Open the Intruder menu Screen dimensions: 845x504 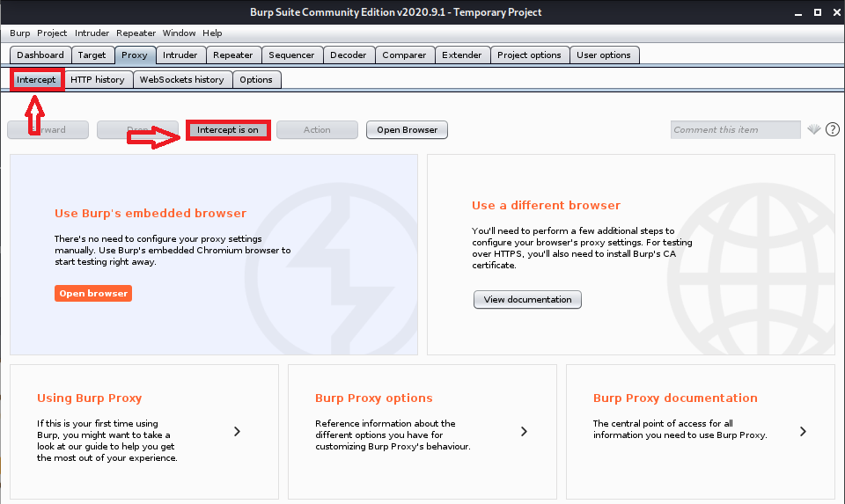coord(92,33)
